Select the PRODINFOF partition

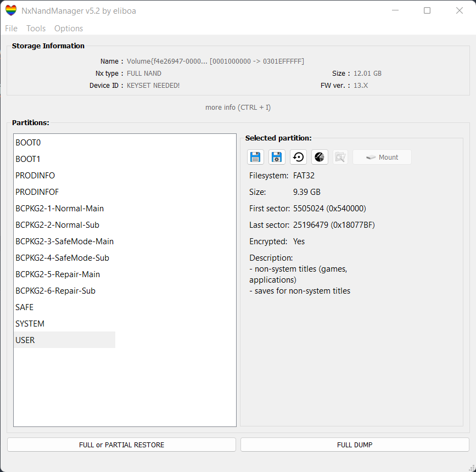65,192
